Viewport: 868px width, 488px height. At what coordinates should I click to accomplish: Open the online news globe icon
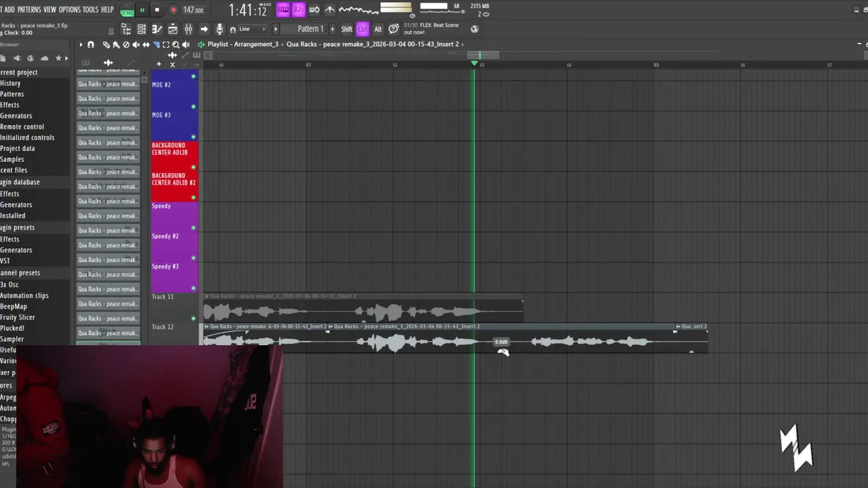coord(475,29)
